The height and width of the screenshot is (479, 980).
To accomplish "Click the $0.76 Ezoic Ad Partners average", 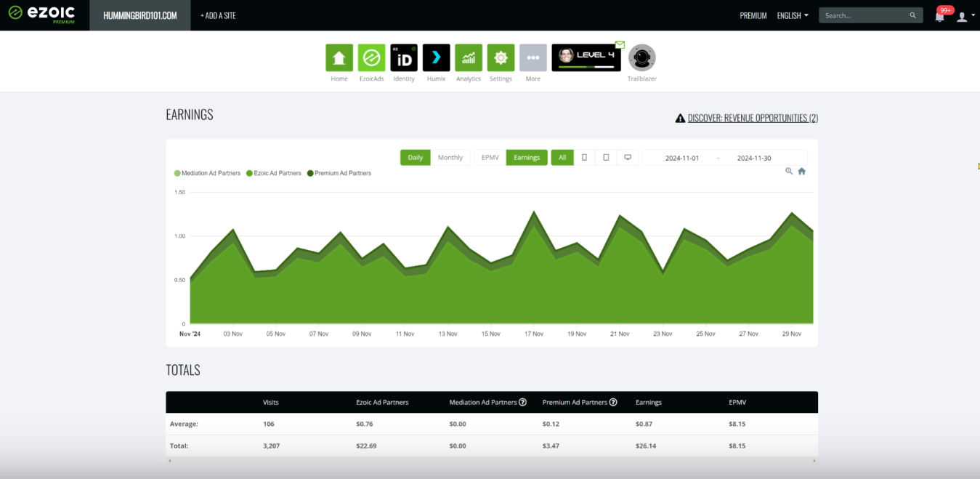I will point(365,424).
